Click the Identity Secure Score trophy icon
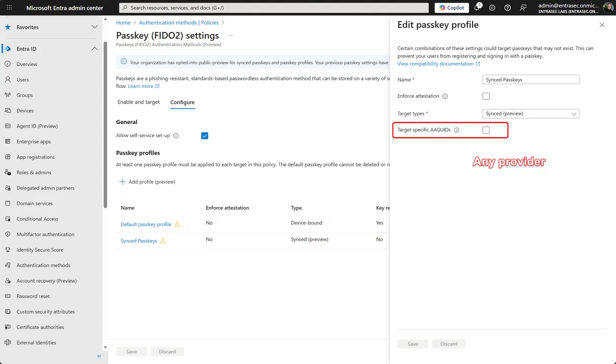The image size is (616, 364). (7, 250)
